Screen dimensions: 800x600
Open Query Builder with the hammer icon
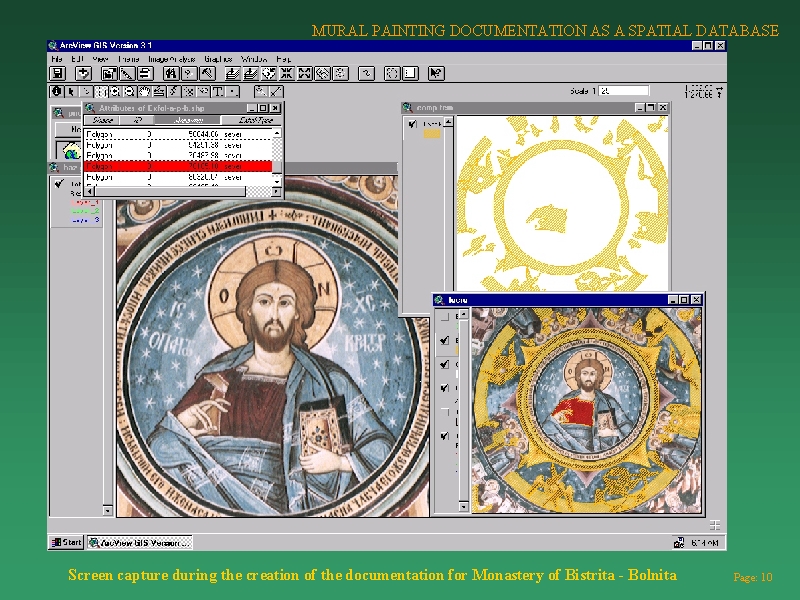coord(207,74)
